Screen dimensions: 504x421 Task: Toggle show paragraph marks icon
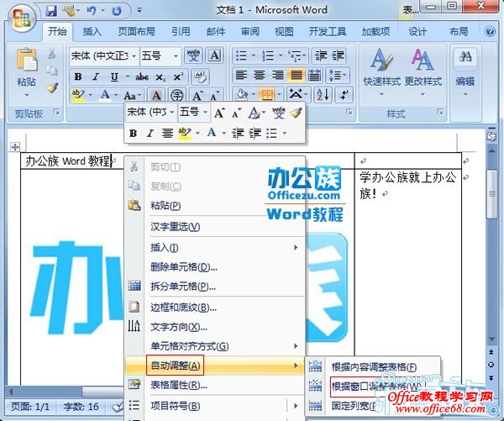(344, 95)
